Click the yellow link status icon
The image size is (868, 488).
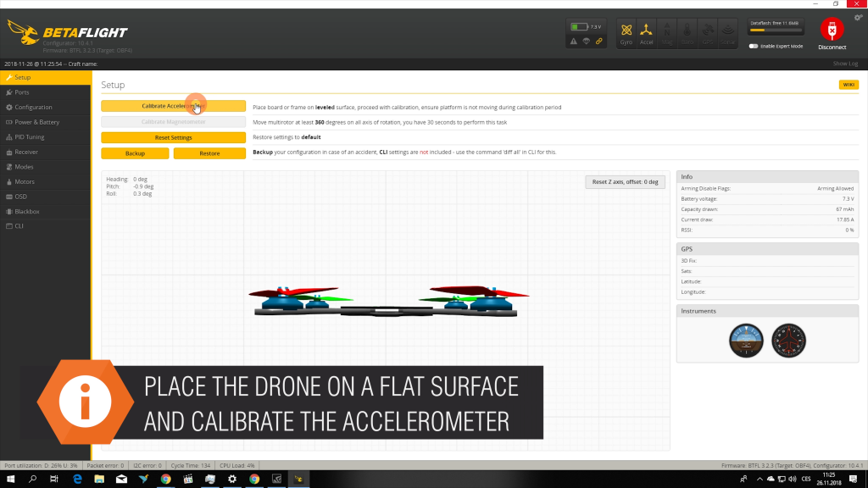[x=599, y=42]
